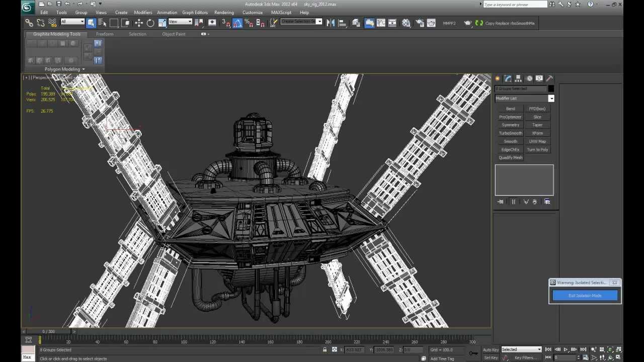Screen dimensions: 644x362
Task: Toggle Spinner Snap
Action: pos(261,23)
